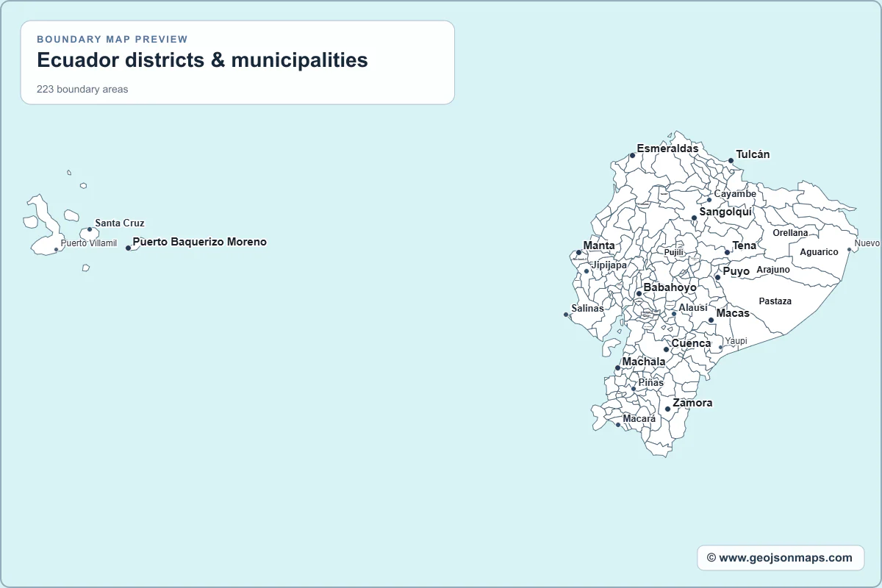
Task: Click the Cuenca city marker dot
Action: pos(666,349)
